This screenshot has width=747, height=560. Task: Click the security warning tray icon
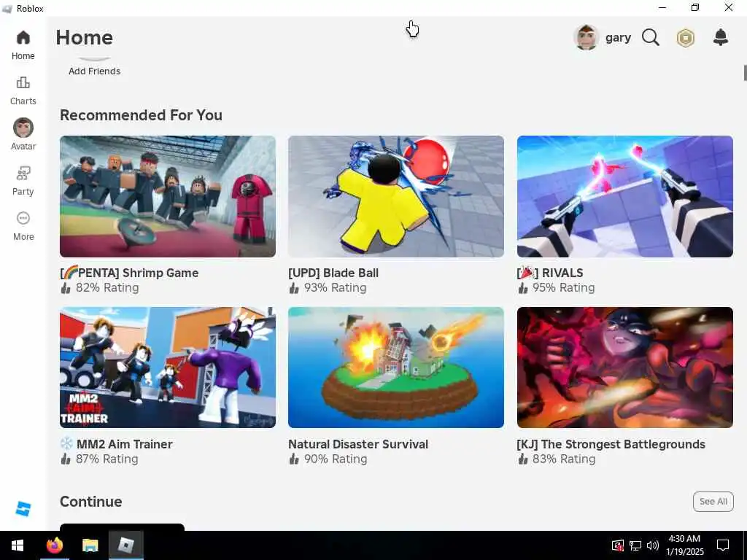coord(617,545)
